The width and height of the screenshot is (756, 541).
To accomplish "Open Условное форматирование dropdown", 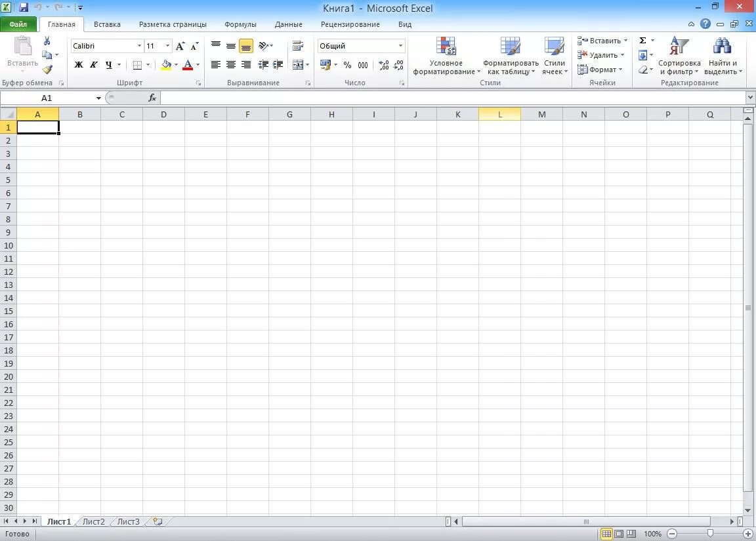I will click(x=446, y=56).
